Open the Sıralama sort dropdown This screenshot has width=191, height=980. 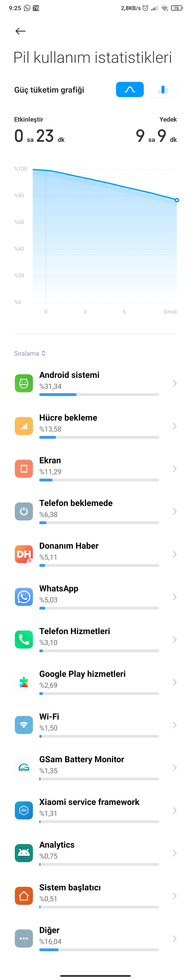30,353
